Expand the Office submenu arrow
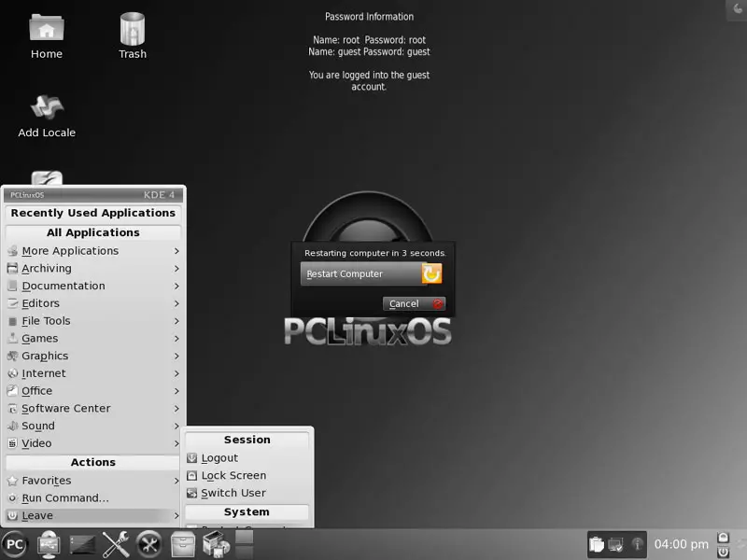This screenshot has width=747, height=560. click(176, 391)
